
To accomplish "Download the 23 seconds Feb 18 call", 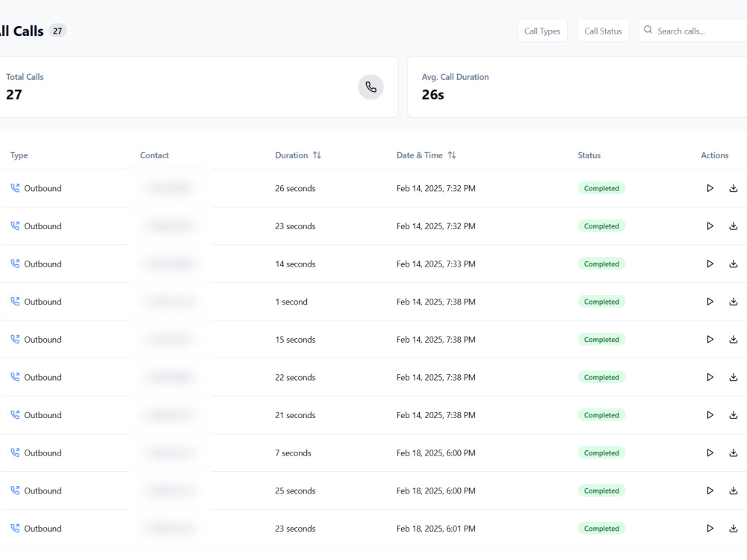I will click(734, 528).
